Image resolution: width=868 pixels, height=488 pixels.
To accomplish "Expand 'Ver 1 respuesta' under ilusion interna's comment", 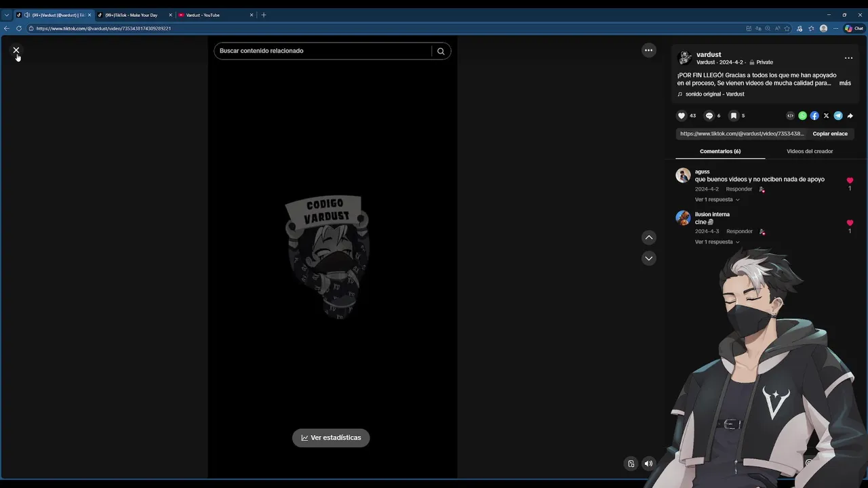I will pyautogui.click(x=717, y=242).
